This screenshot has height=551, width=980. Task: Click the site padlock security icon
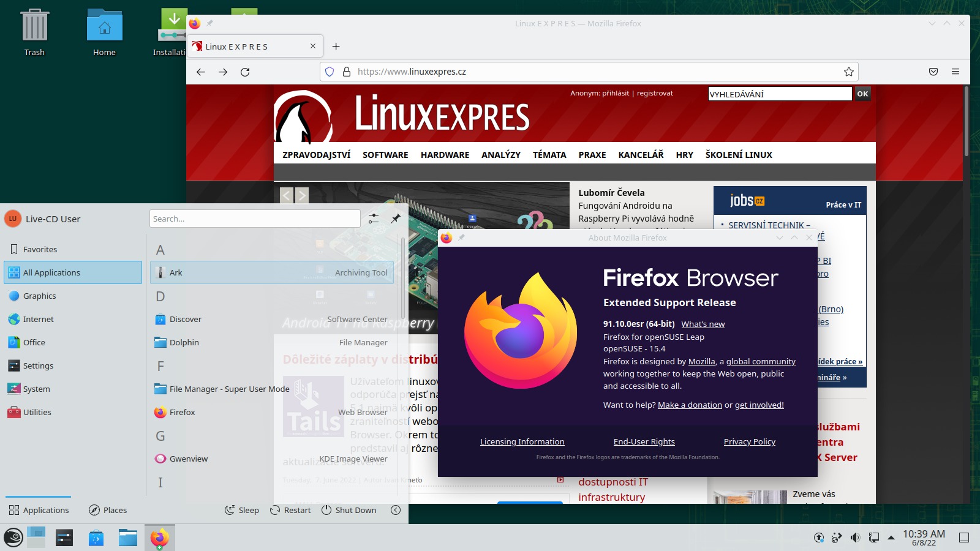pyautogui.click(x=346, y=72)
